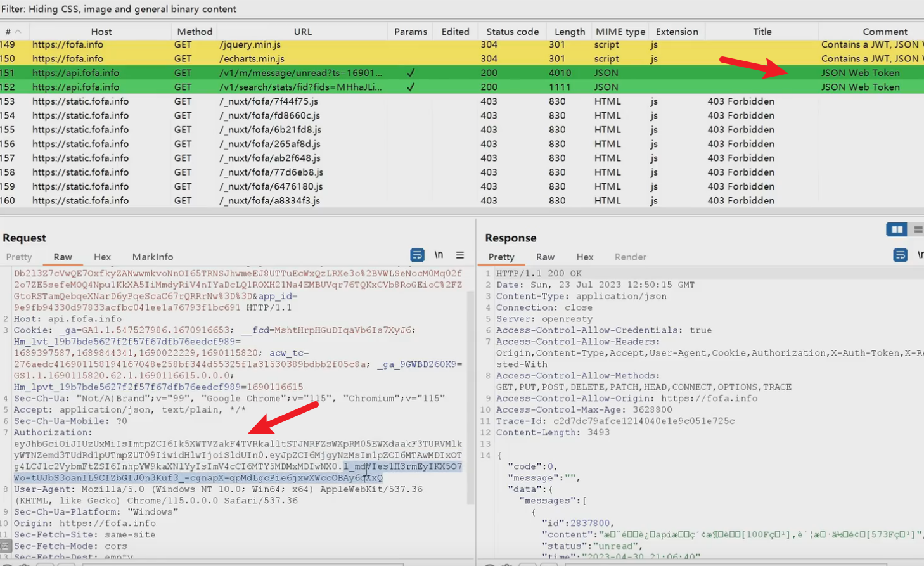
Task: Select the /jquery.min.js request row
Action: pos(250,44)
